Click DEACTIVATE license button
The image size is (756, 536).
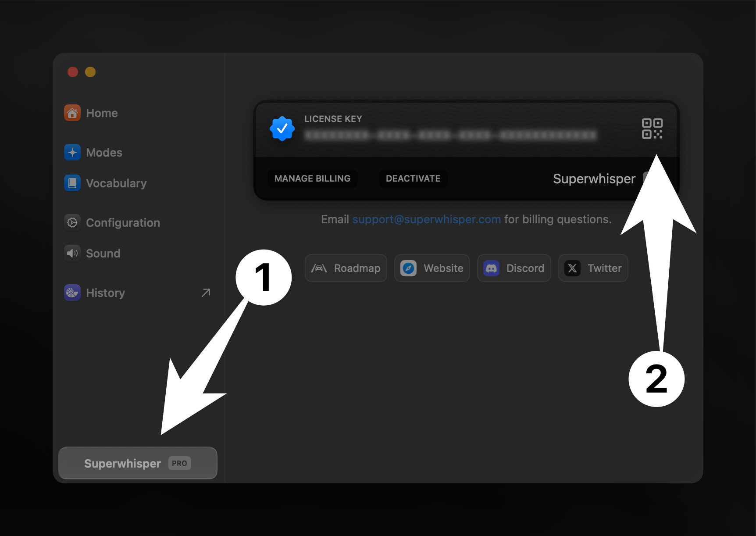tap(413, 179)
